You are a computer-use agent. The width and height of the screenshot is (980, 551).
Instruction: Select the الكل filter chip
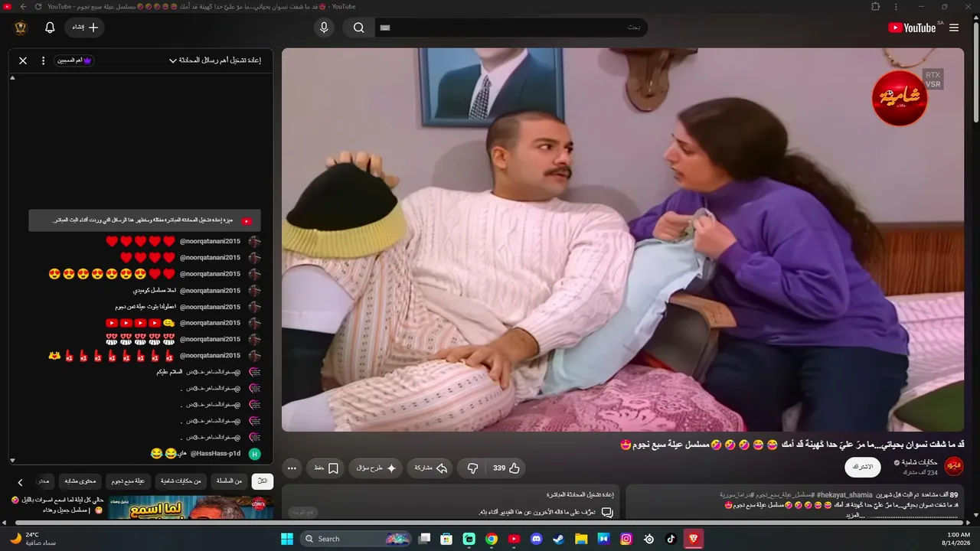(263, 481)
